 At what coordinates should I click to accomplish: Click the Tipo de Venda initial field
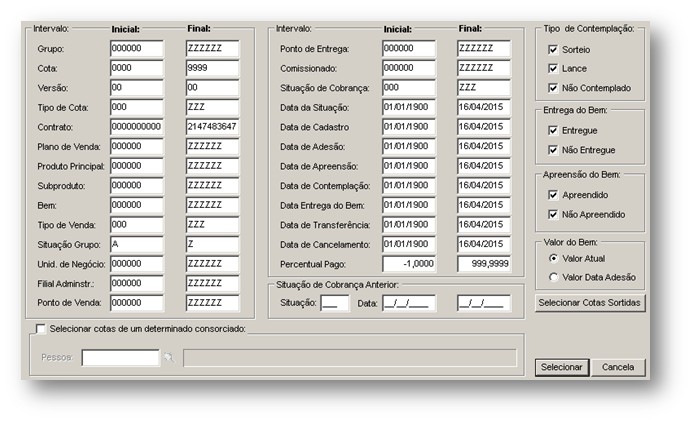(x=137, y=225)
